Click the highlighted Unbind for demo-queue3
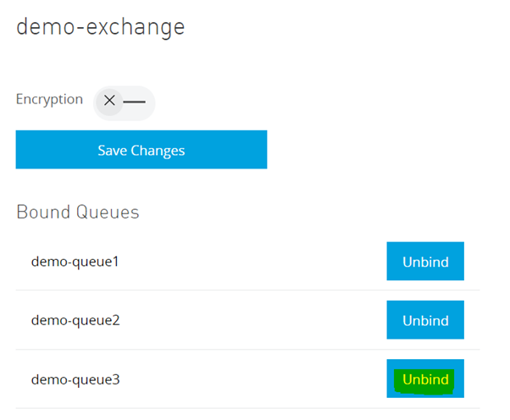This screenshot has width=510, height=420. 425,379
